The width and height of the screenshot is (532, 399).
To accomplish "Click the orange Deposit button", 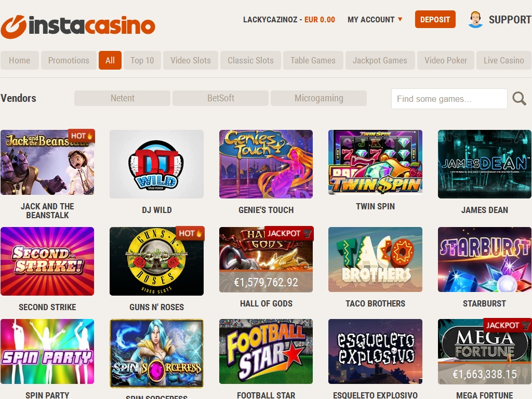I will pyautogui.click(x=435, y=19).
